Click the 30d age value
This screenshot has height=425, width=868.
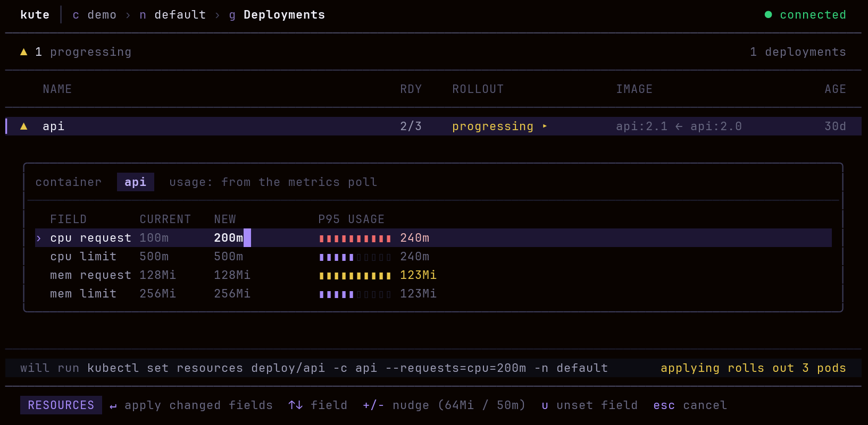835,126
